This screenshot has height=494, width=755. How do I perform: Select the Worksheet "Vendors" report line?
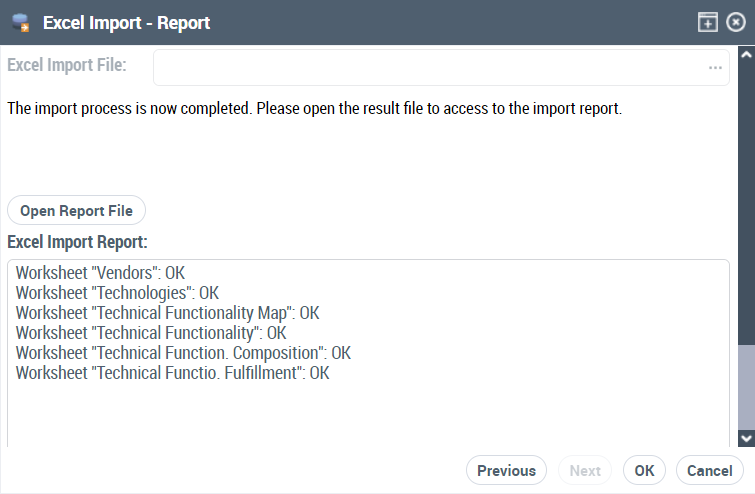pyautogui.click(x=100, y=272)
